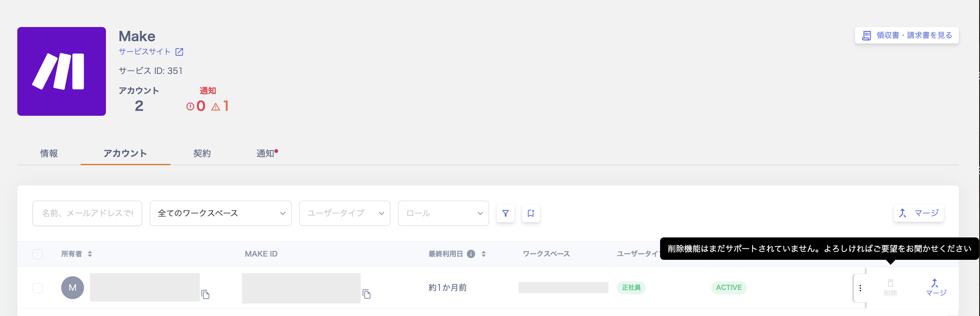The height and width of the screenshot is (316, 980).
Task: Click the row's マージ action
Action: click(936, 287)
